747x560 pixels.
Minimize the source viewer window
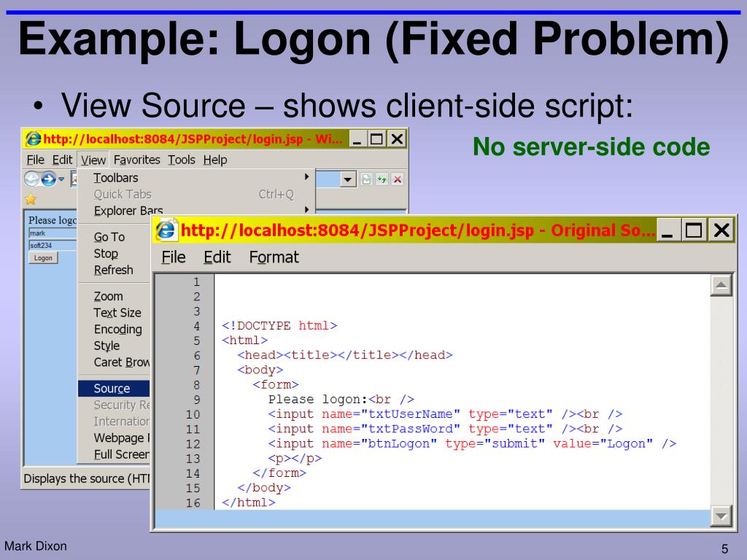point(667,230)
